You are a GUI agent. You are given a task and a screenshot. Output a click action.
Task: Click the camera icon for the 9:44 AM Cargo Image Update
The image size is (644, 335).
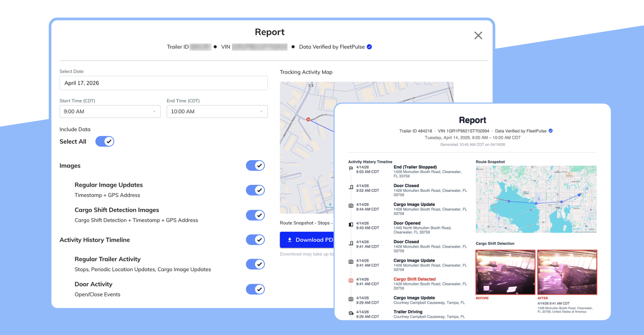[x=351, y=206]
